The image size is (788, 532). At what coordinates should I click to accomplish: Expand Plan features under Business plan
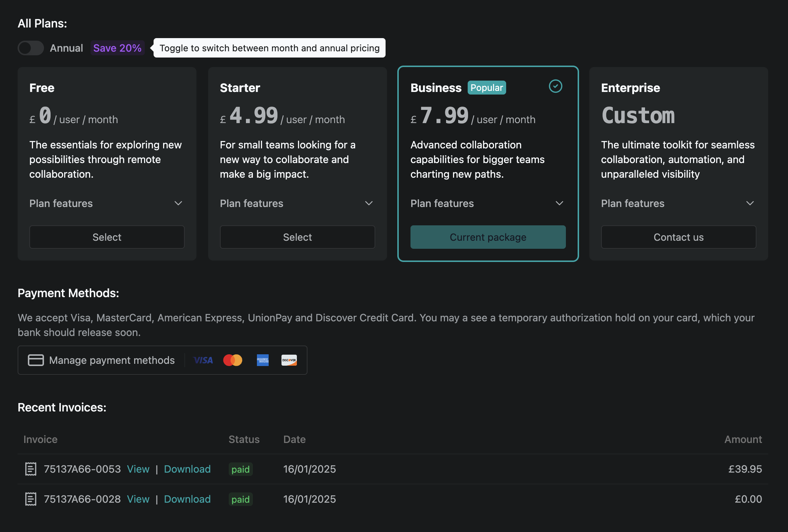coord(488,203)
